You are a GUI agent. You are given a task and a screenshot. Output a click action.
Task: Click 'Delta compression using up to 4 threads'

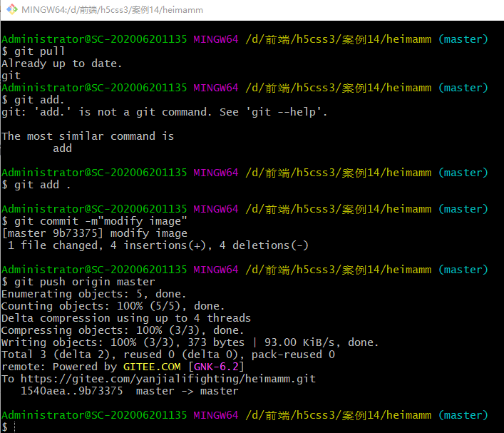(126, 318)
